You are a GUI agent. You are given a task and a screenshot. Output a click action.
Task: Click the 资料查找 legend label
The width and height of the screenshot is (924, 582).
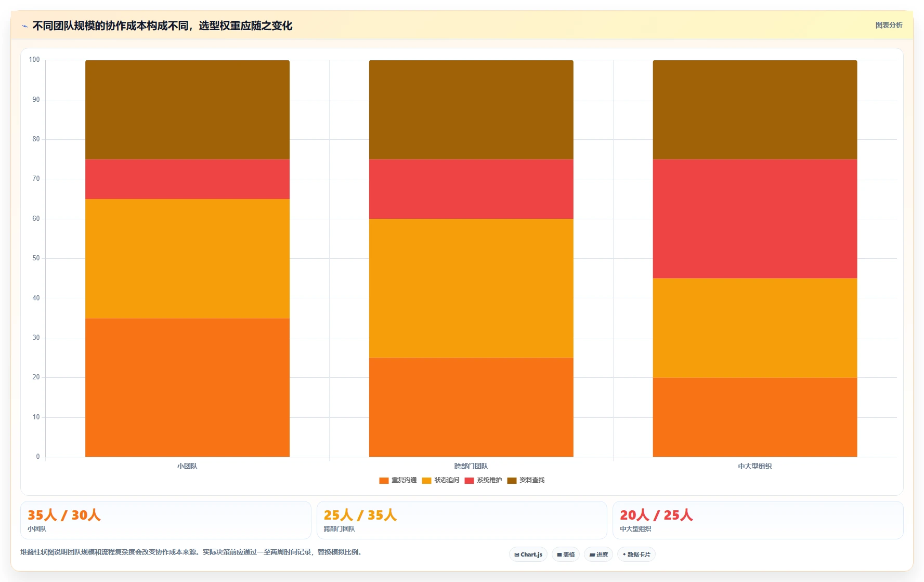(532, 480)
